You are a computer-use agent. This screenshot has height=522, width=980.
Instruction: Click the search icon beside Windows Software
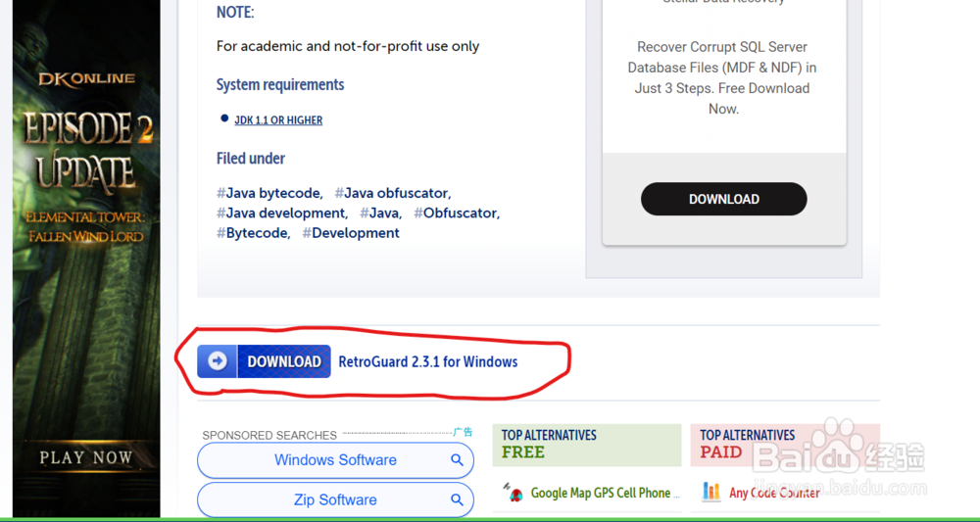pos(457,461)
